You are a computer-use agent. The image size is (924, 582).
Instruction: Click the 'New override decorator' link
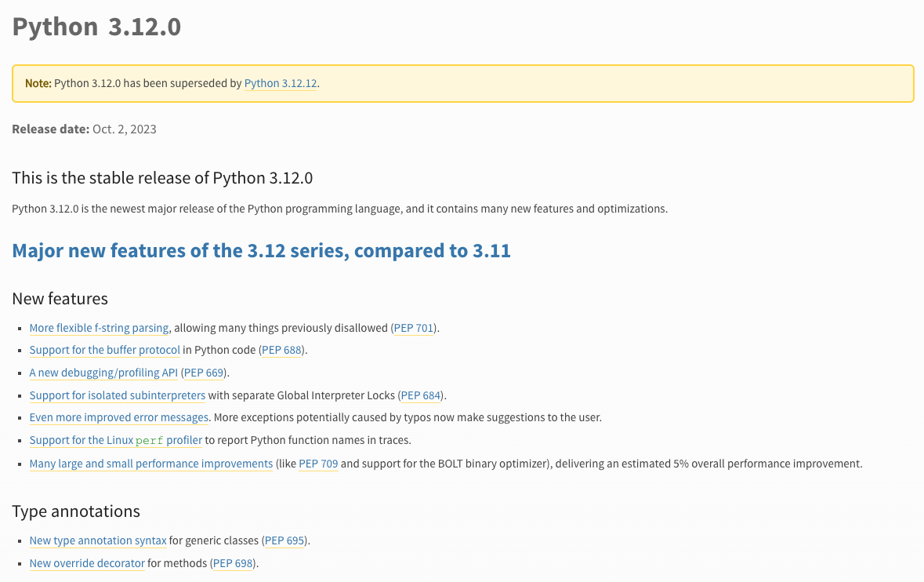pyautogui.click(x=87, y=563)
